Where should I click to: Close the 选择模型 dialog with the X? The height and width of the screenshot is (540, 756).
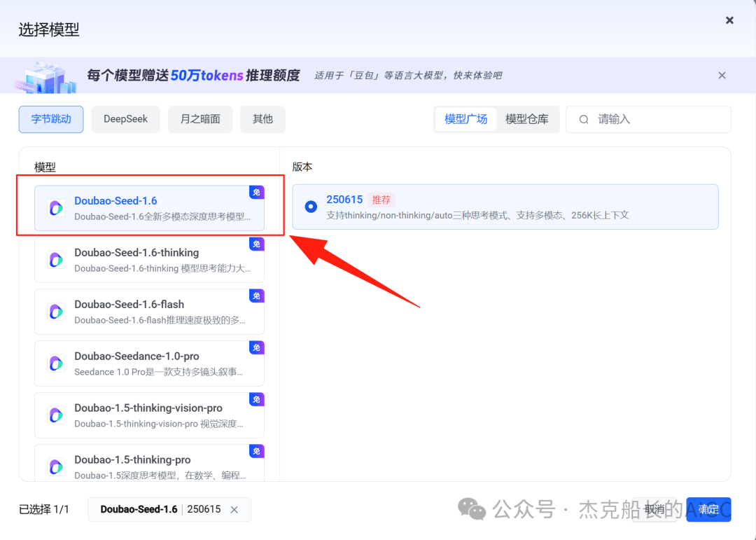pyautogui.click(x=729, y=20)
